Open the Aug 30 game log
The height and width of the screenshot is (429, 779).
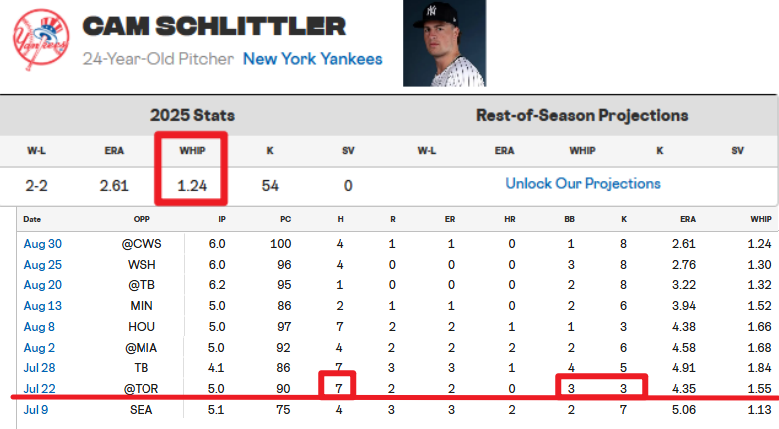tap(43, 244)
